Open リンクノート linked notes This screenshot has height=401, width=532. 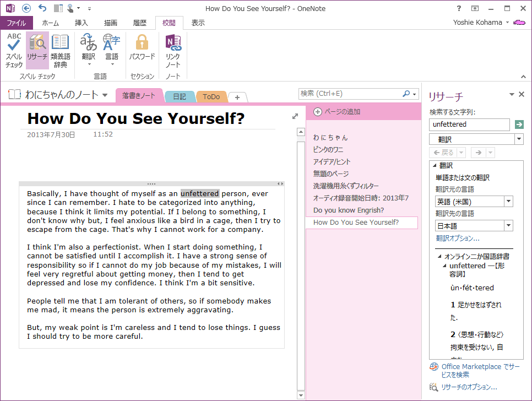point(173,50)
